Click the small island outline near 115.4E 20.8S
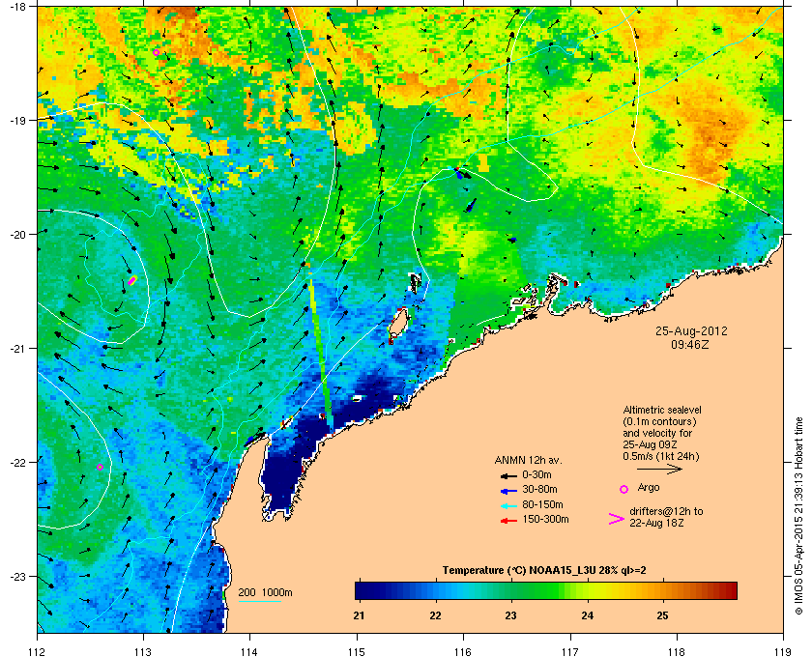 point(398,324)
